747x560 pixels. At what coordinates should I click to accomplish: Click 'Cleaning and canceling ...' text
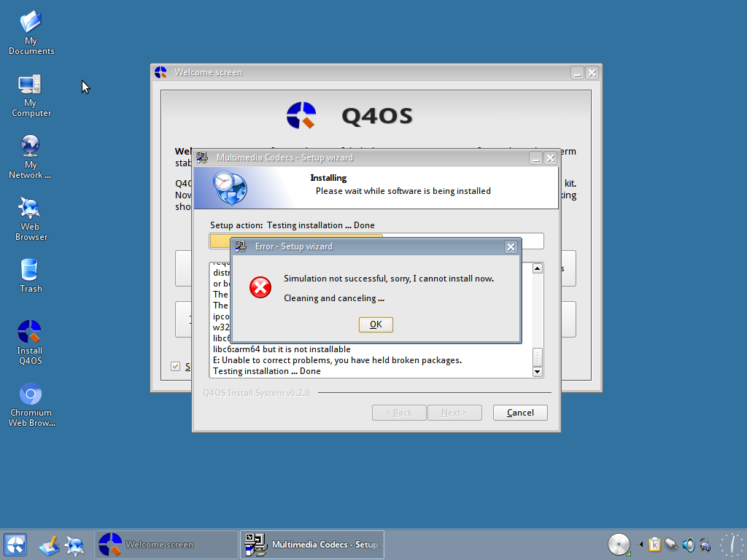tap(334, 298)
